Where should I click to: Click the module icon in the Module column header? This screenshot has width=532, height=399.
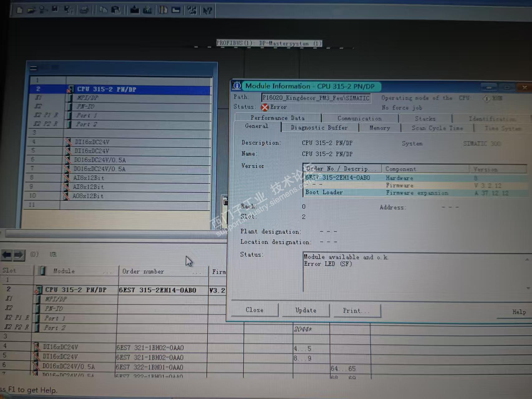(x=43, y=270)
